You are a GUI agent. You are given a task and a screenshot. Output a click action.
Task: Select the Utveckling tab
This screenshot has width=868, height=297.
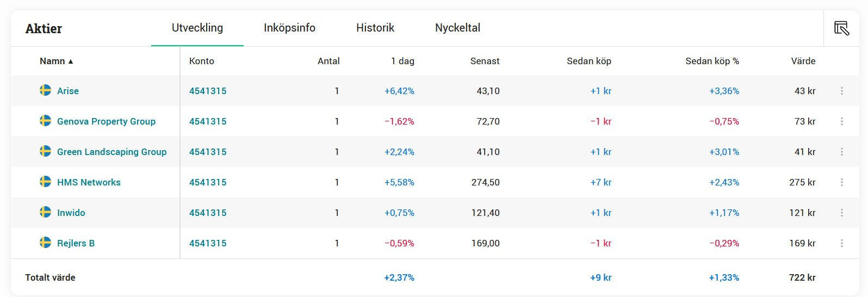pyautogui.click(x=197, y=28)
